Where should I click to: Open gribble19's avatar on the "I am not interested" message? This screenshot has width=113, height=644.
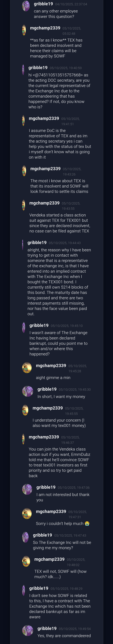[x=27, y=489]
